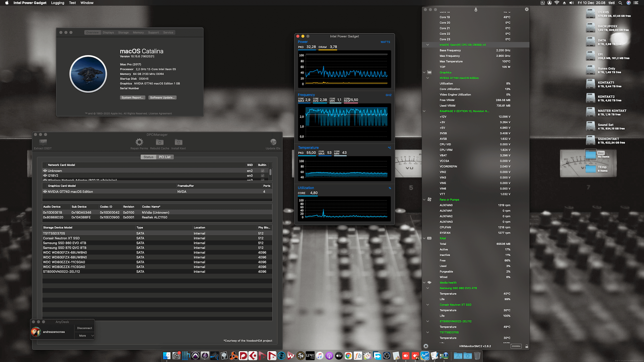This screenshot has height=362, width=644.
Task: Open the MASTER KONTAKT drive icon
Action: pyautogui.click(x=591, y=112)
